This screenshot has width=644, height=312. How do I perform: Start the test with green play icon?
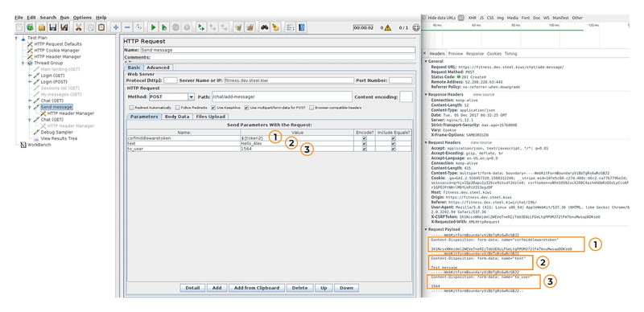coord(153,27)
